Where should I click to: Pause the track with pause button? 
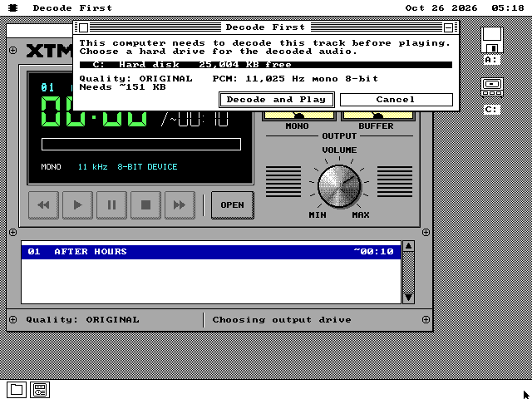pyautogui.click(x=111, y=205)
